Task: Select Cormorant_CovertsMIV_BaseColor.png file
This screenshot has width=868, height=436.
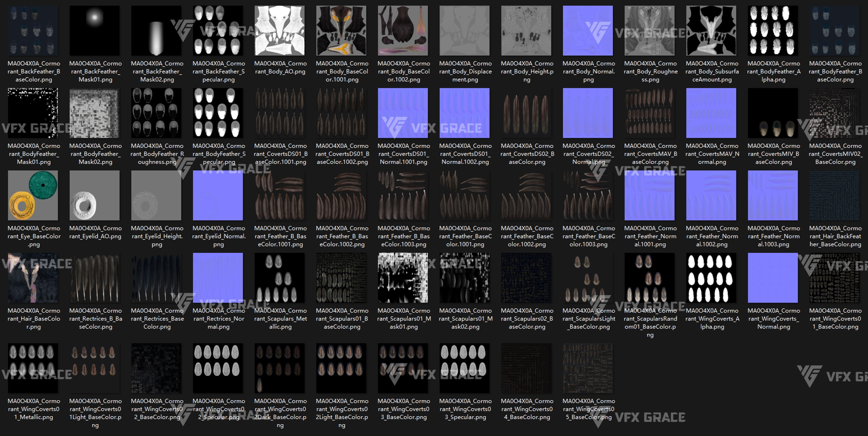Action: click(773, 113)
